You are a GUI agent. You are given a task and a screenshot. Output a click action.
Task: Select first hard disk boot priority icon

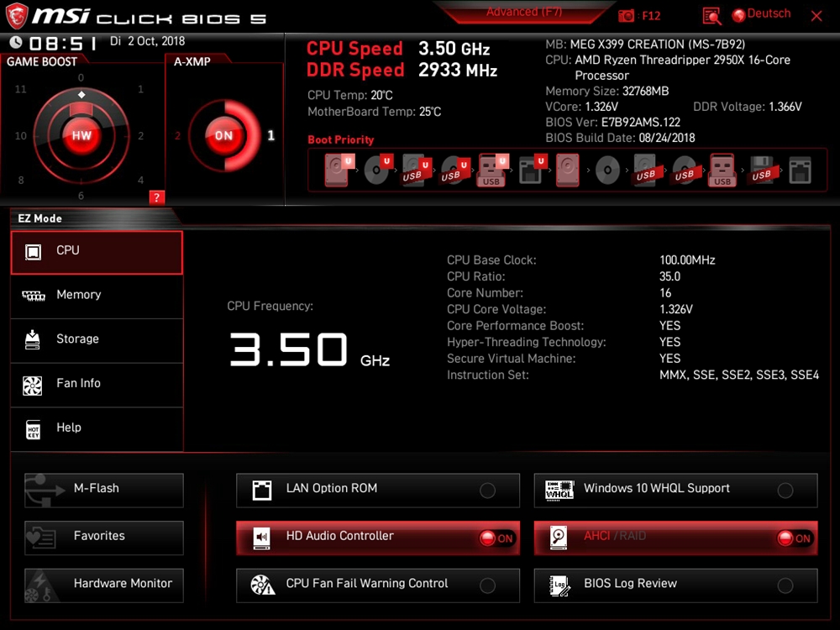point(337,171)
